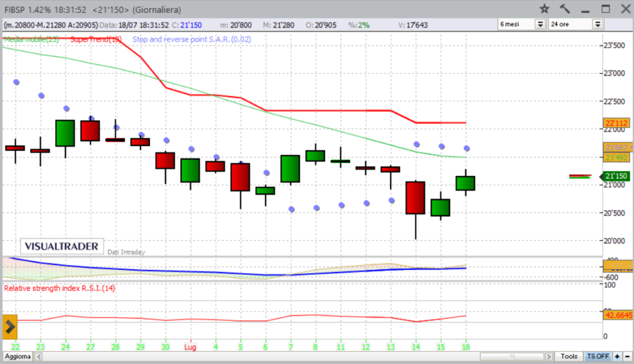Click the plus zoom-in button
This screenshot has width=634, height=364.
coord(619,356)
